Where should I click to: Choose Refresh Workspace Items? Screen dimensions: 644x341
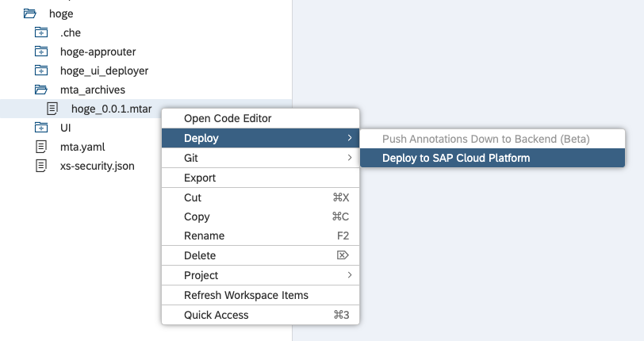coord(246,295)
